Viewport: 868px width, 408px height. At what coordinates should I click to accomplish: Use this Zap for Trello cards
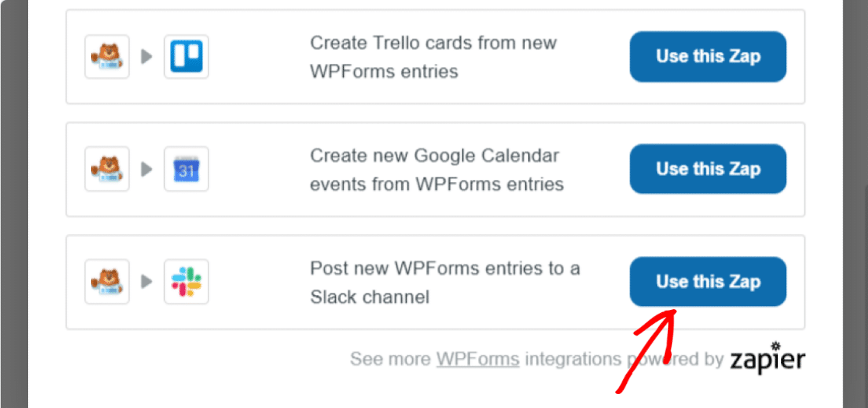pyautogui.click(x=708, y=57)
